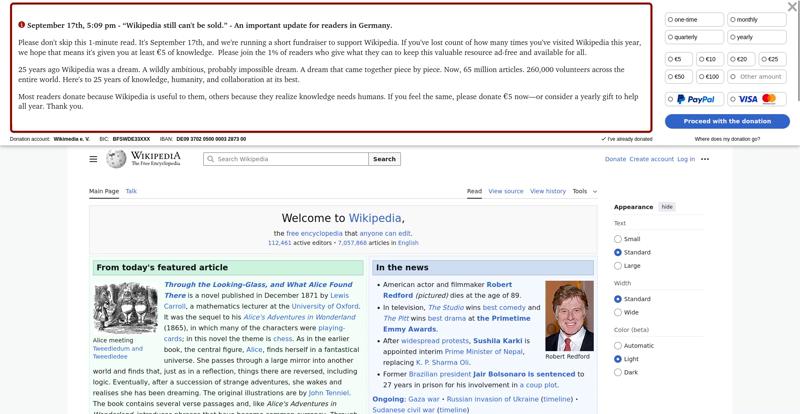
Task: Switch to the Main Page tab
Action: pyautogui.click(x=104, y=191)
